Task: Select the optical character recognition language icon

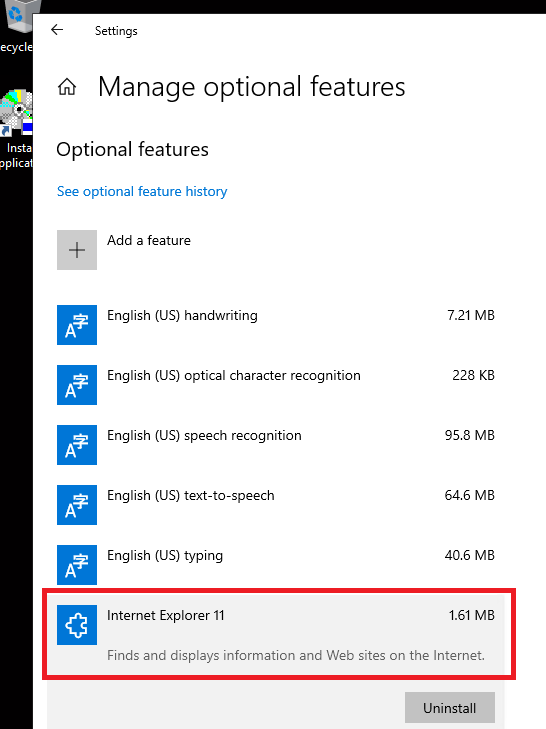Action: pos(77,385)
